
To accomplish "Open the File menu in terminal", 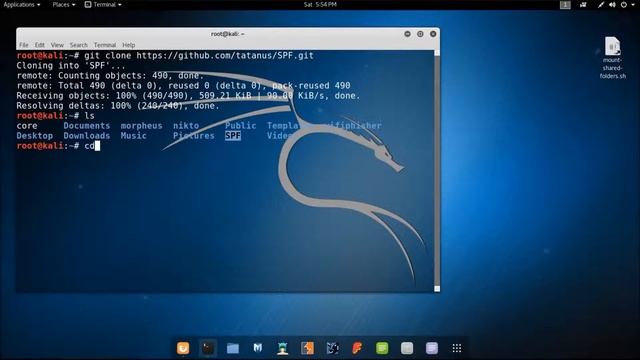I will pos(24,45).
